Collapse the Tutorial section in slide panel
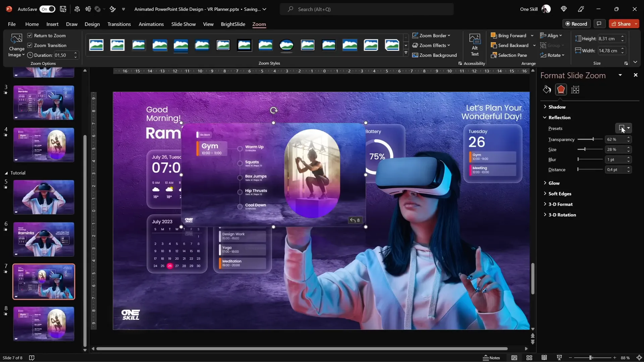 (x=6, y=173)
